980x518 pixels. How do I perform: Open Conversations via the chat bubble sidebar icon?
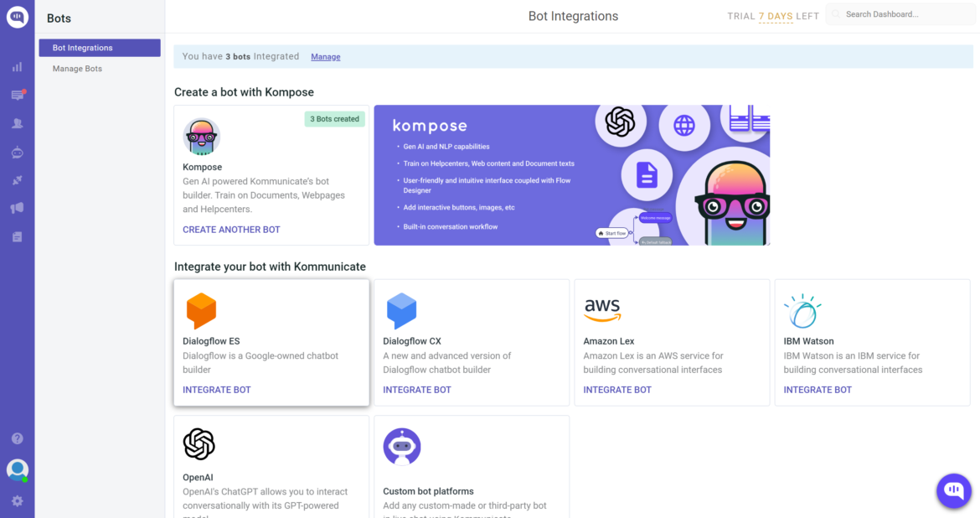(17, 95)
